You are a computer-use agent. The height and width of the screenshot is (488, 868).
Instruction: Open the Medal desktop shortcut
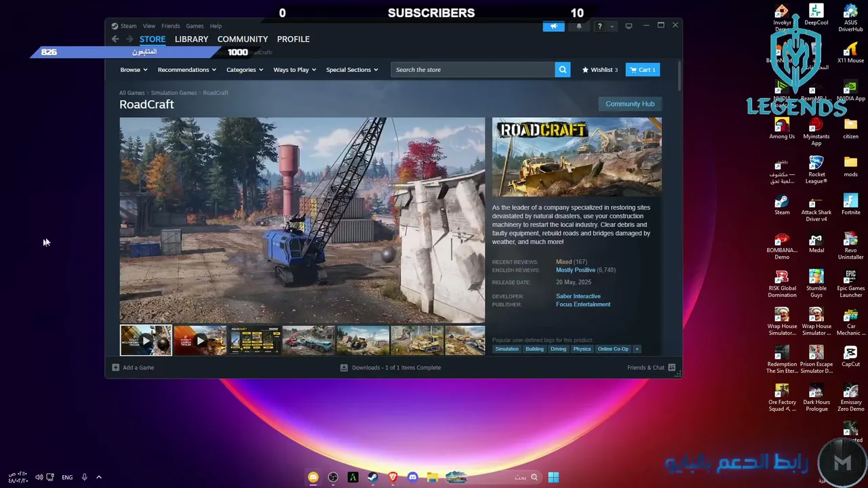816,243
